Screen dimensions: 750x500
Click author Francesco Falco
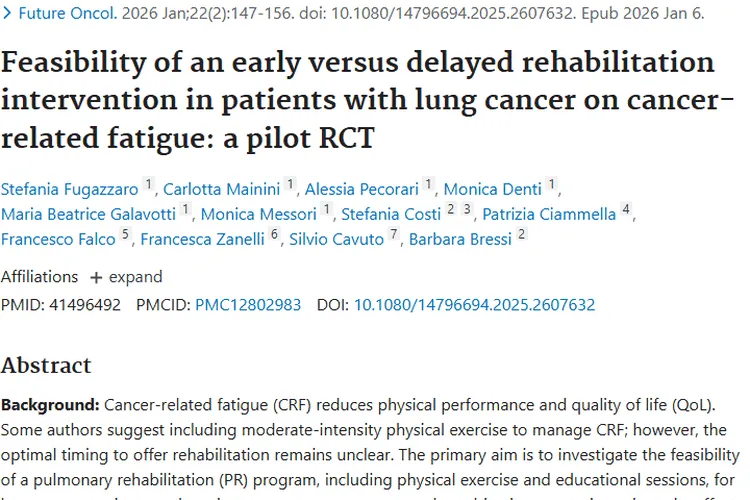coord(58,239)
